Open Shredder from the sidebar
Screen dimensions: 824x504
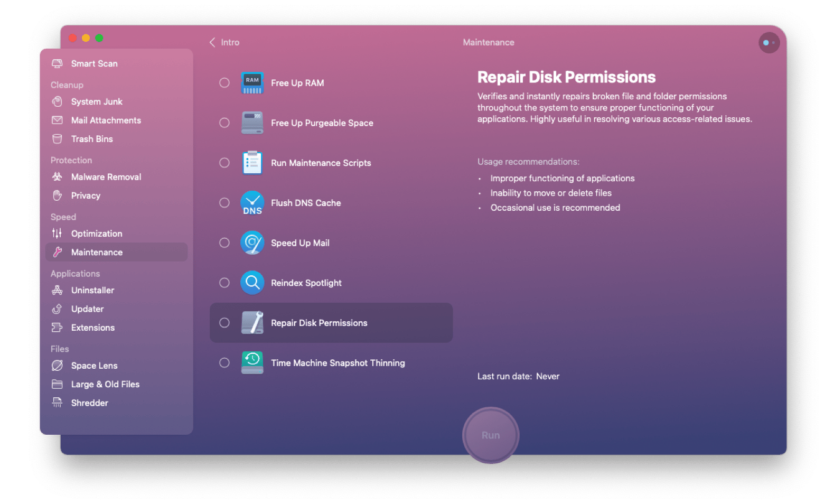point(117,403)
